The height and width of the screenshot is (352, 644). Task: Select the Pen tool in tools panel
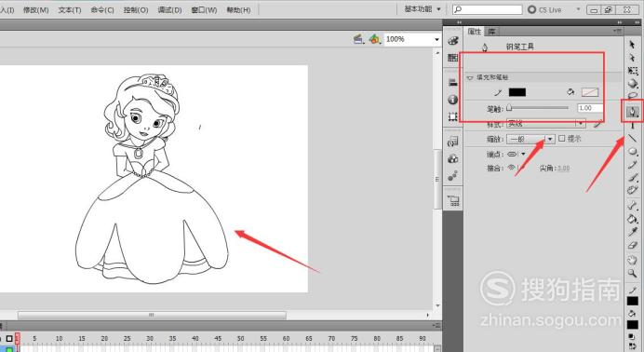click(x=633, y=112)
